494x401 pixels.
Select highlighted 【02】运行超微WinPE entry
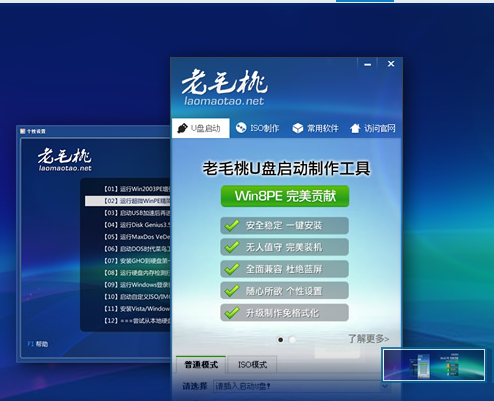pos(128,201)
